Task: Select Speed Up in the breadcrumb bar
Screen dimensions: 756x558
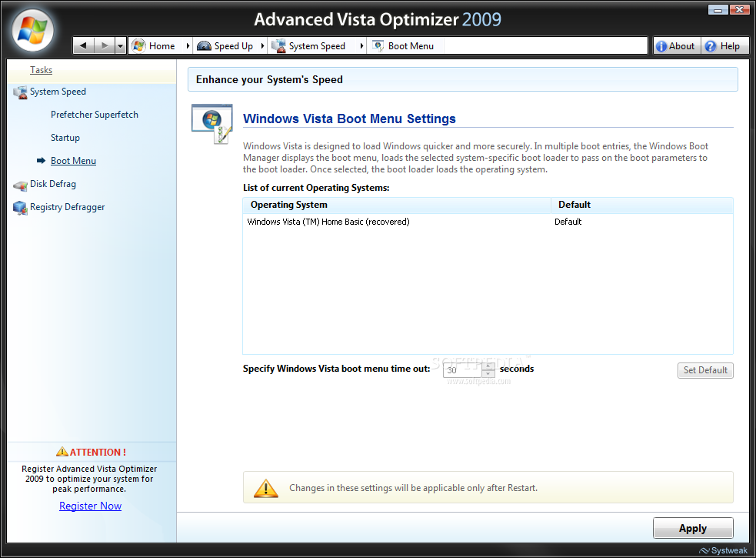Action: [233, 46]
